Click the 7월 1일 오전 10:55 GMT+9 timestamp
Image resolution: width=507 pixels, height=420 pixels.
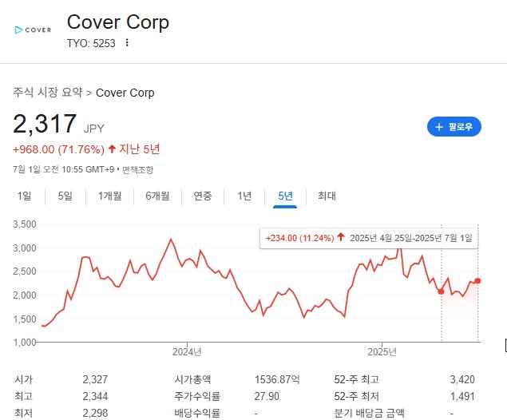coord(64,170)
